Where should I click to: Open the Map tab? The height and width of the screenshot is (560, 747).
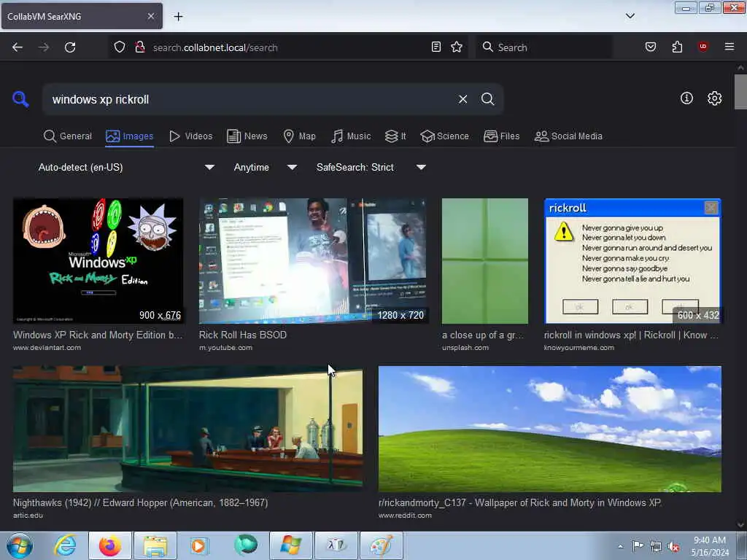coord(300,136)
